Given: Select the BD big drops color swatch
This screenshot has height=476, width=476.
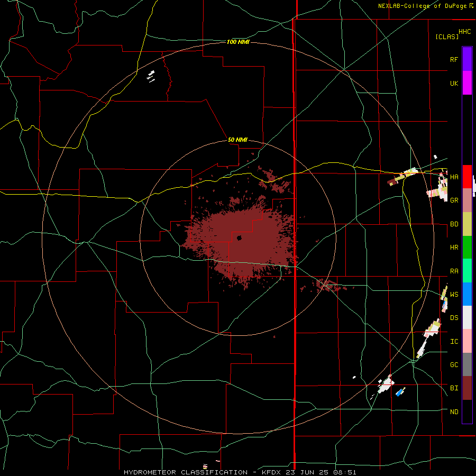Looking at the screenshot, I should [467, 224].
